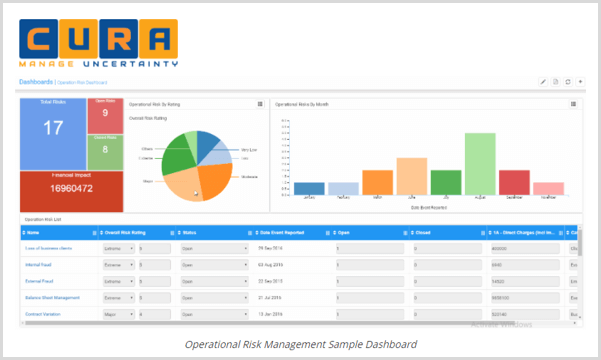This screenshot has height=360, width=601.
Task: Click the sort arrows on Overall Risk Rating column
Action: tap(102, 233)
